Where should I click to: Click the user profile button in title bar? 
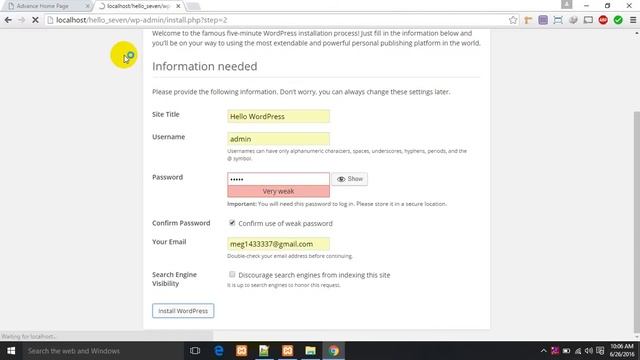(567, 4)
